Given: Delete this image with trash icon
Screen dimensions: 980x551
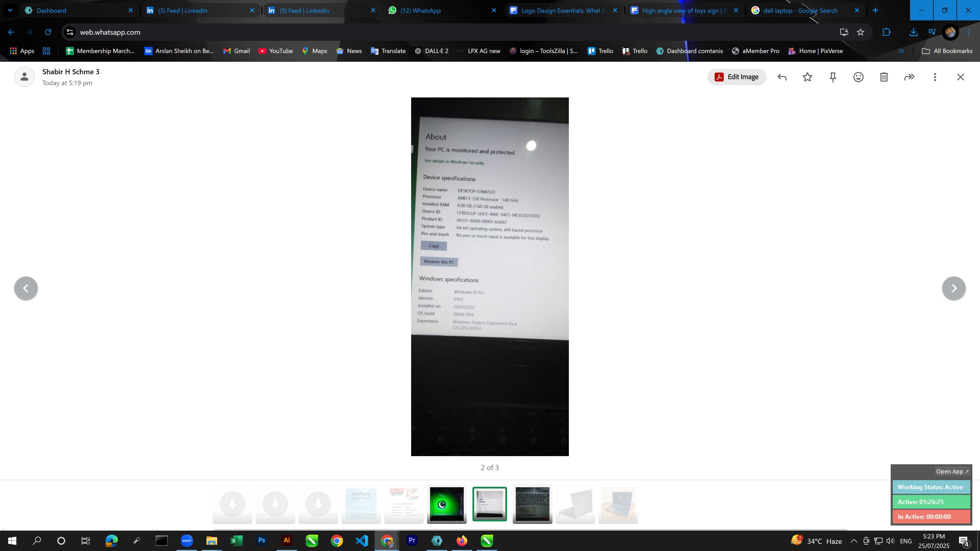Looking at the screenshot, I should click(x=884, y=77).
